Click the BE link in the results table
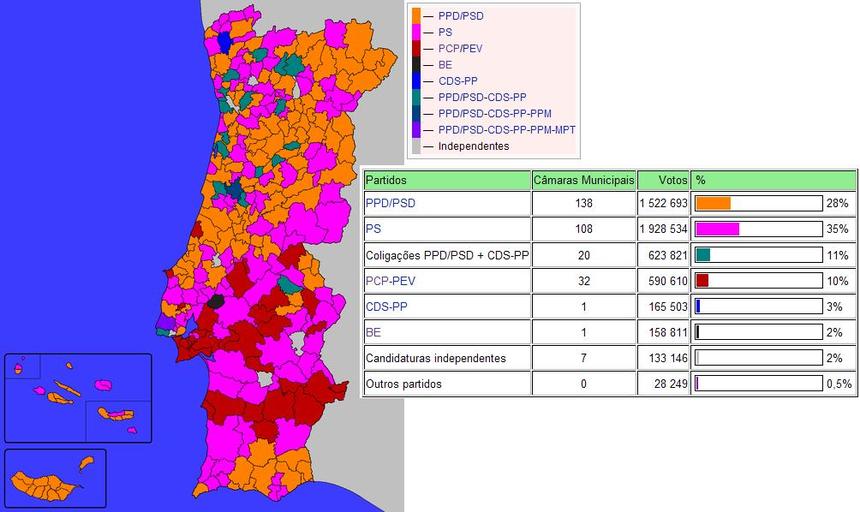This screenshot has width=860, height=512. coord(373,332)
